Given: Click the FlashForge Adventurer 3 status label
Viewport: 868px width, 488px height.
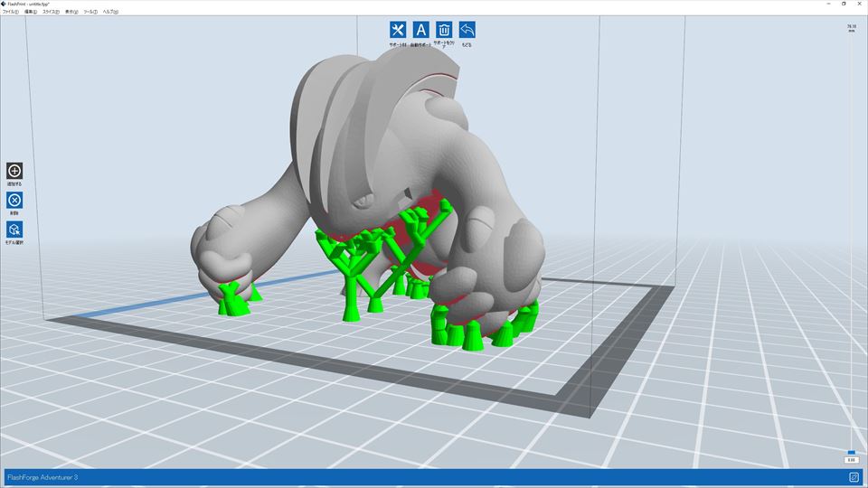Looking at the screenshot, I should [x=42, y=477].
